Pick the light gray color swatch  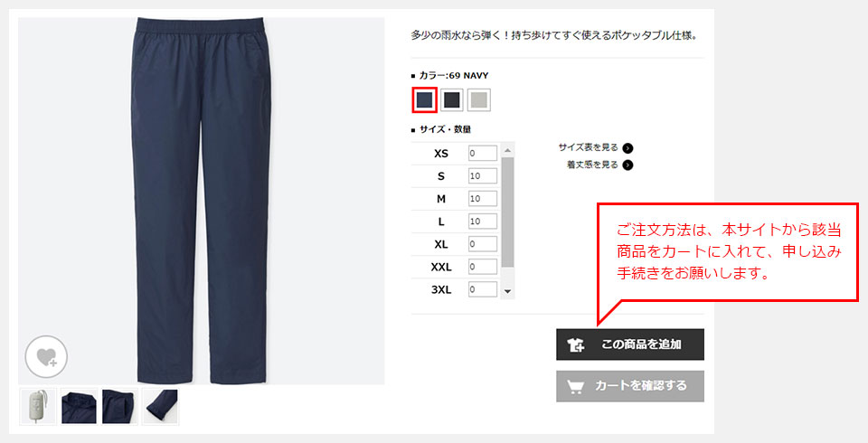[x=479, y=100]
